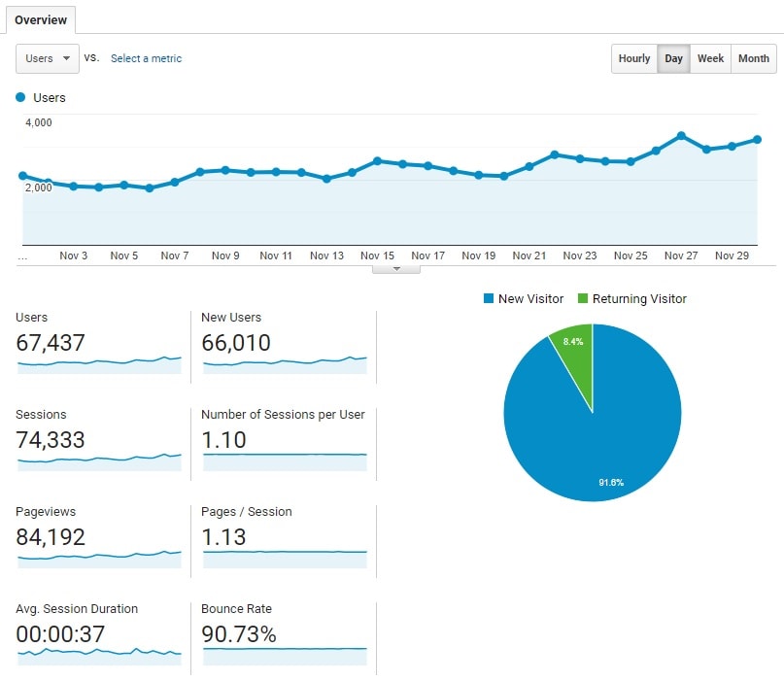The height and width of the screenshot is (681, 784).
Task: Click the Users legend text above chart
Action: click(x=49, y=97)
